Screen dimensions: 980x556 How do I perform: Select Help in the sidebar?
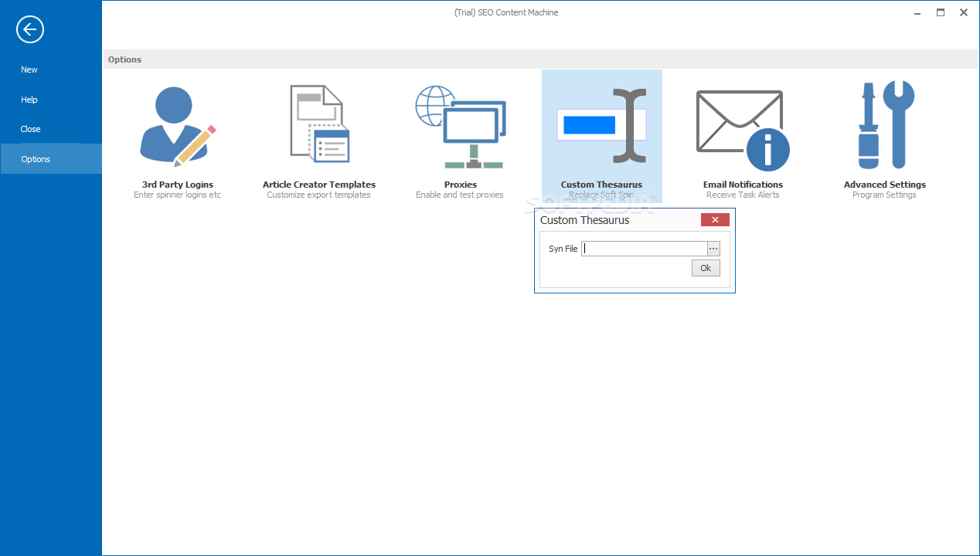pyautogui.click(x=51, y=100)
